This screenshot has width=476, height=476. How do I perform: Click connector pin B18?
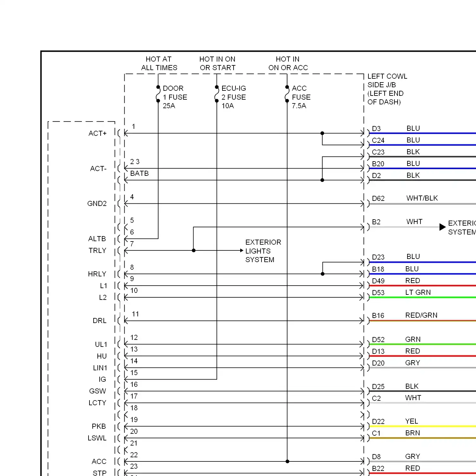click(378, 269)
